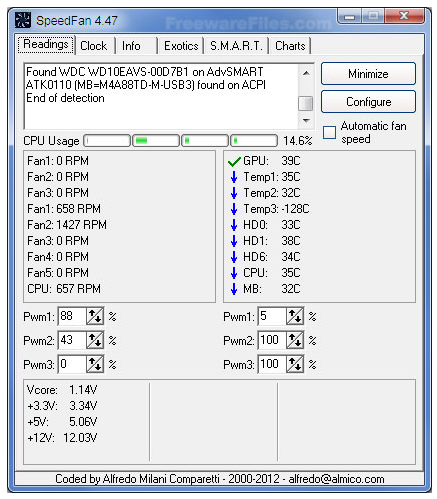Click inside the left Pwm2 value field
This screenshot has height=499, width=437.
pyautogui.click(x=72, y=340)
